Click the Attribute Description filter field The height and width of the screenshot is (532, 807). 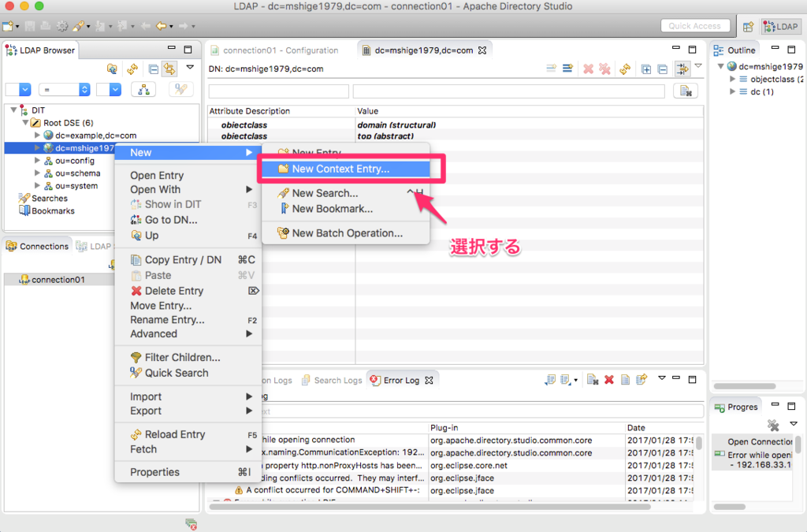(x=278, y=91)
